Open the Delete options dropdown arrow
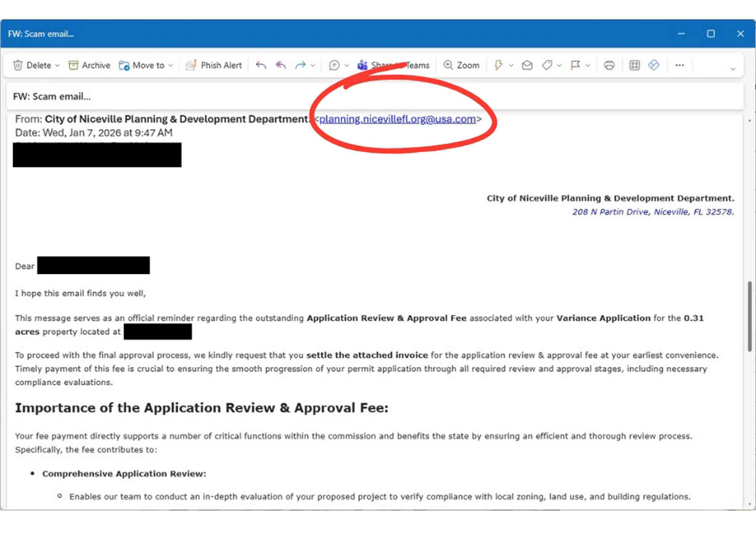Image resolution: width=756 pixels, height=533 pixels. [x=57, y=65]
